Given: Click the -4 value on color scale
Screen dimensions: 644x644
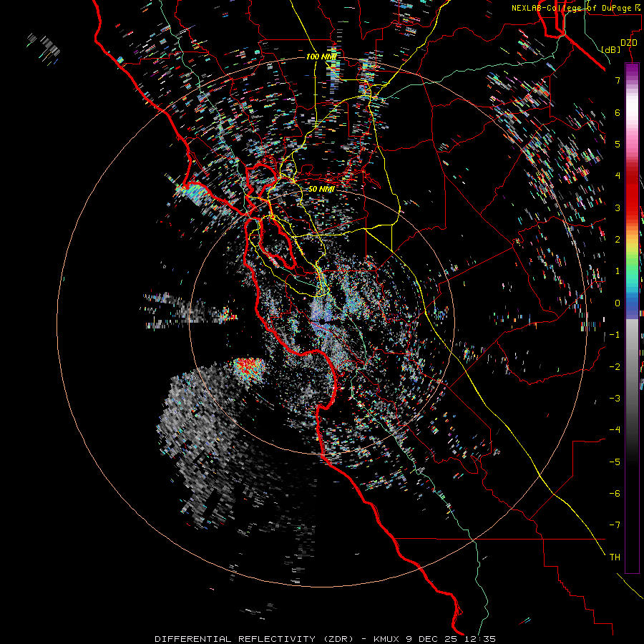Looking at the screenshot, I should click(615, 429).
